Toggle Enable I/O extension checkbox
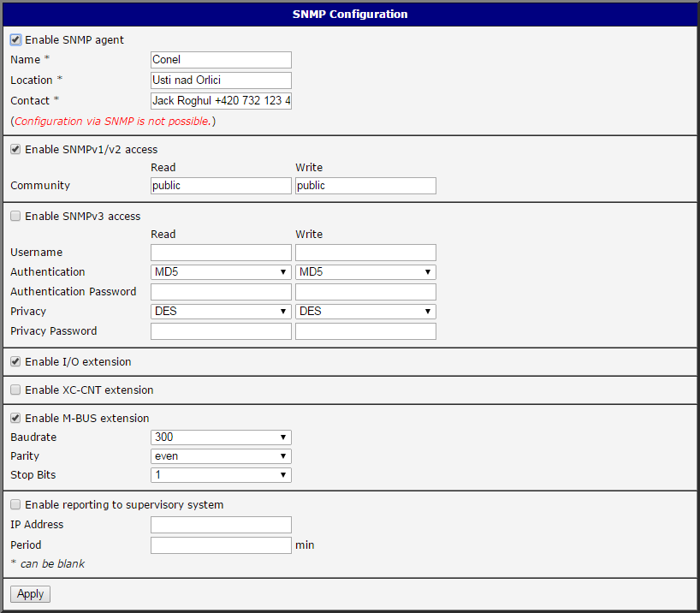Image resolution: width=700 pixels, height=613 pixels. [15, 361]
